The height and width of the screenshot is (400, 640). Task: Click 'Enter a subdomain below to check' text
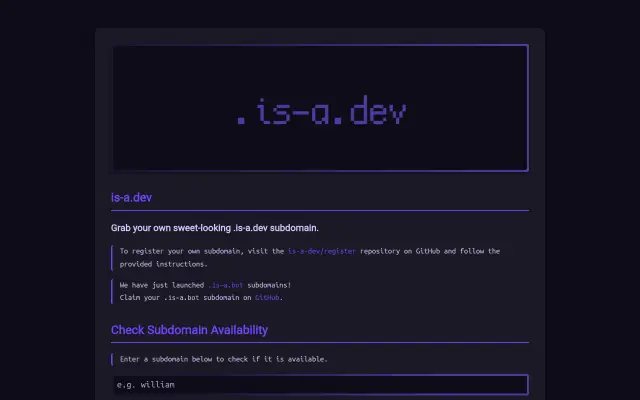point(224,359)
